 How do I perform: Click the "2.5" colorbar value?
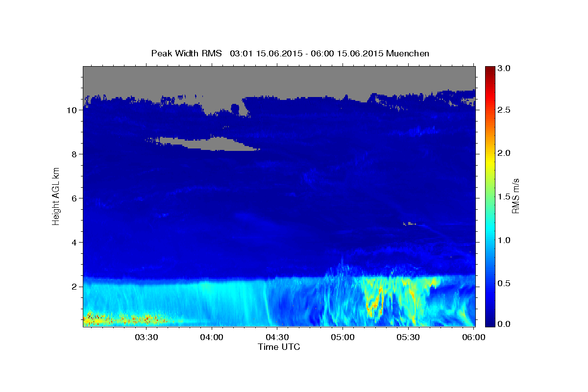[x=504, y=110]
